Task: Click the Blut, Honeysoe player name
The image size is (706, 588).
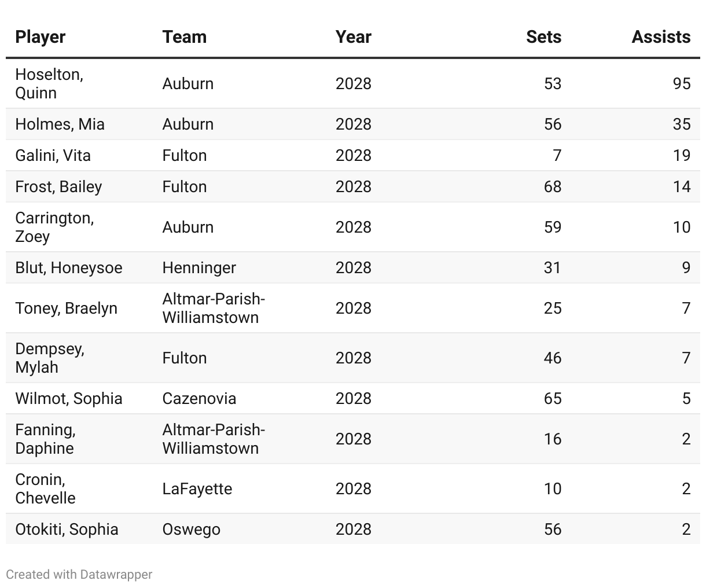Action: coord(69,267)
